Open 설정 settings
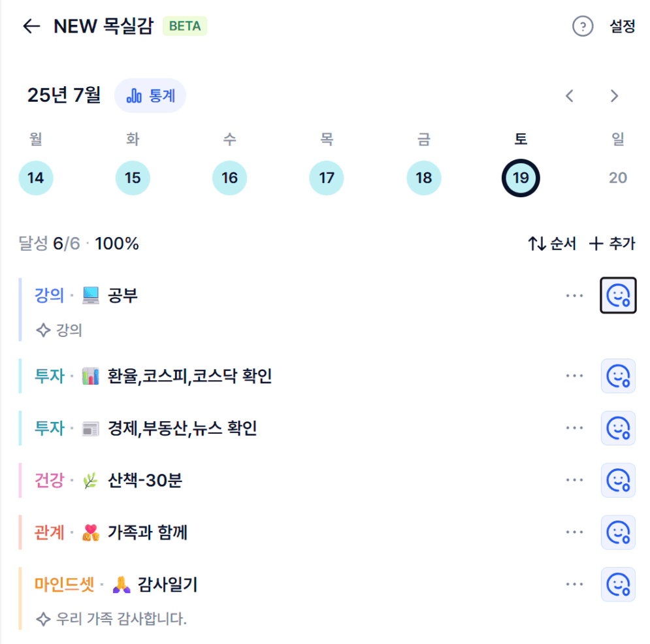Screen dimensions: 650x644 coord(622,27)
